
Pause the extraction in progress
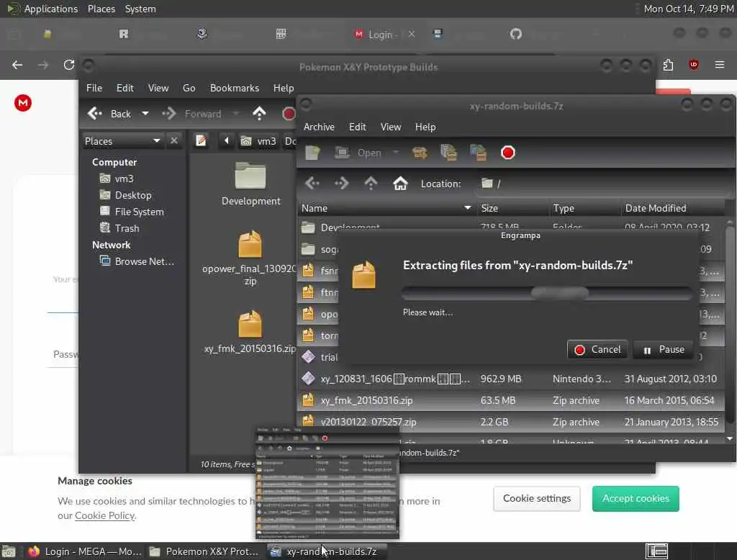click(x=663, y=349)
